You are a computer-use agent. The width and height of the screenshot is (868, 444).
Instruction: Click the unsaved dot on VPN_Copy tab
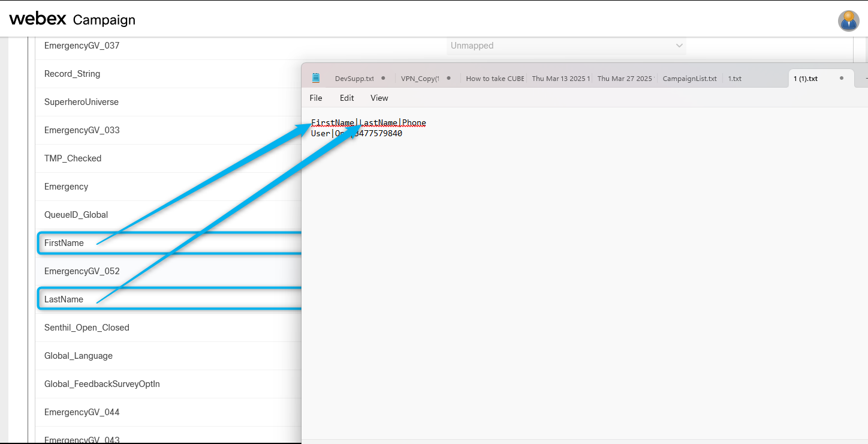coord(448,79)
